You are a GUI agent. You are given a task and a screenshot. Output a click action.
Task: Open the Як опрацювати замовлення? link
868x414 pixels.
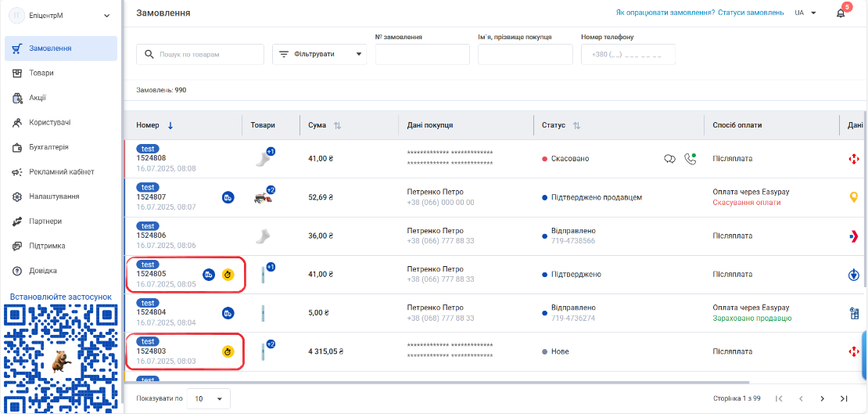tap(665, 13)
